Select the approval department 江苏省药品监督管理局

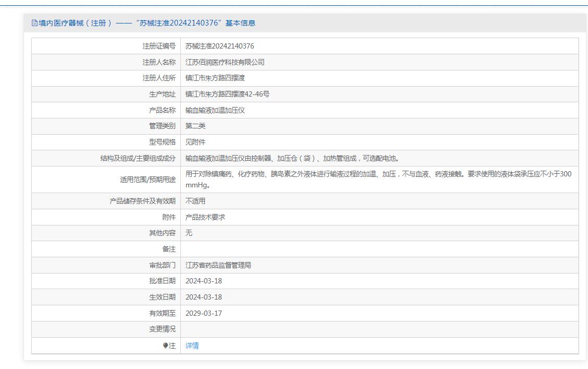[x=218, y=265]
